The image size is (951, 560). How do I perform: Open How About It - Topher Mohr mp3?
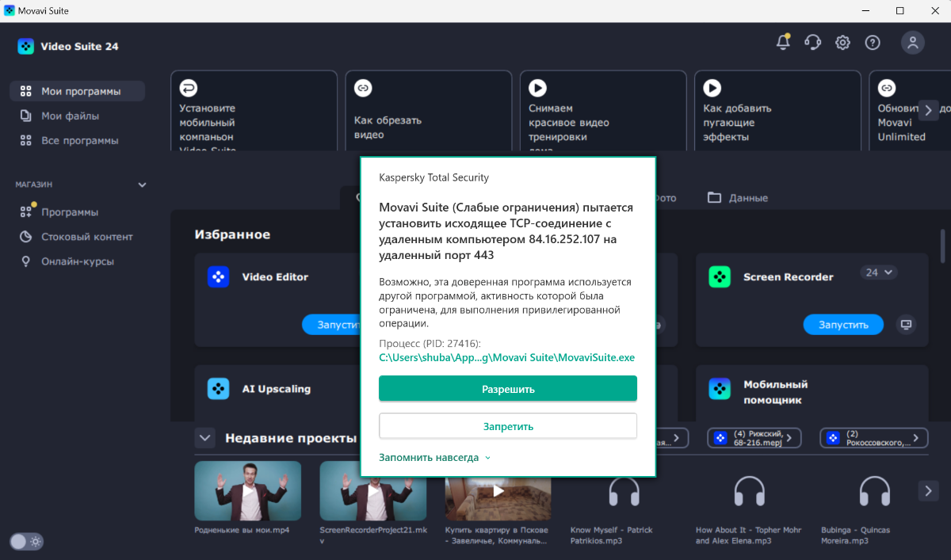749,491
